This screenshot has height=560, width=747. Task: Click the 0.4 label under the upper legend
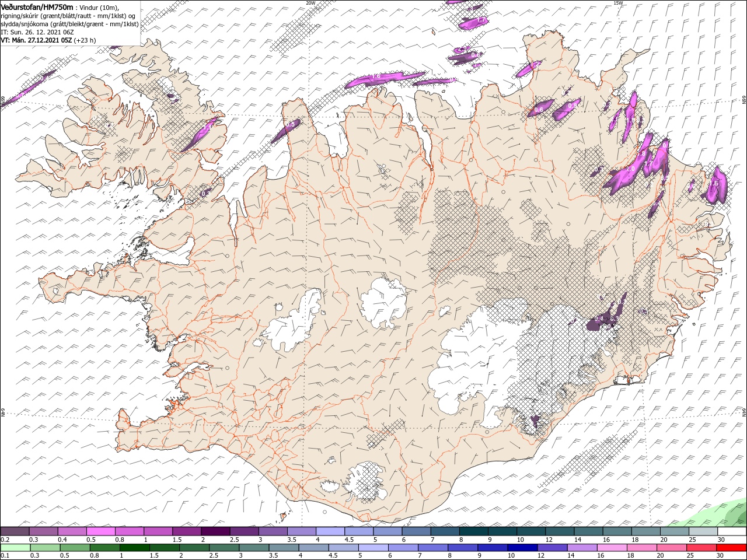tap(62, 540)
